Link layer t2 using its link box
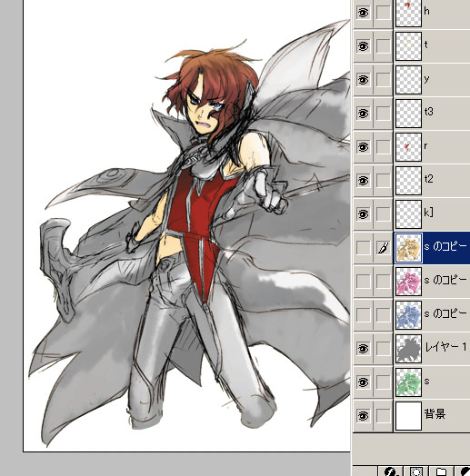Viewport: 470px width, 476px height. point(383,181)
